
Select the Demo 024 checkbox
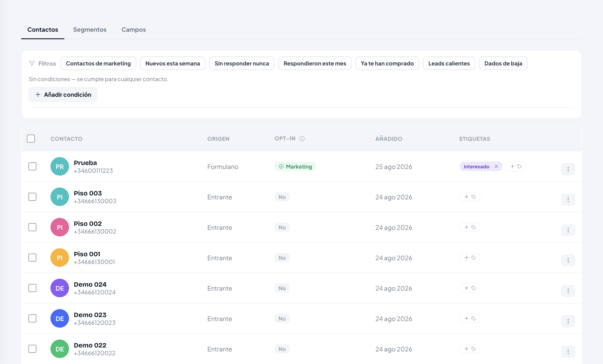tap(32, 288)
